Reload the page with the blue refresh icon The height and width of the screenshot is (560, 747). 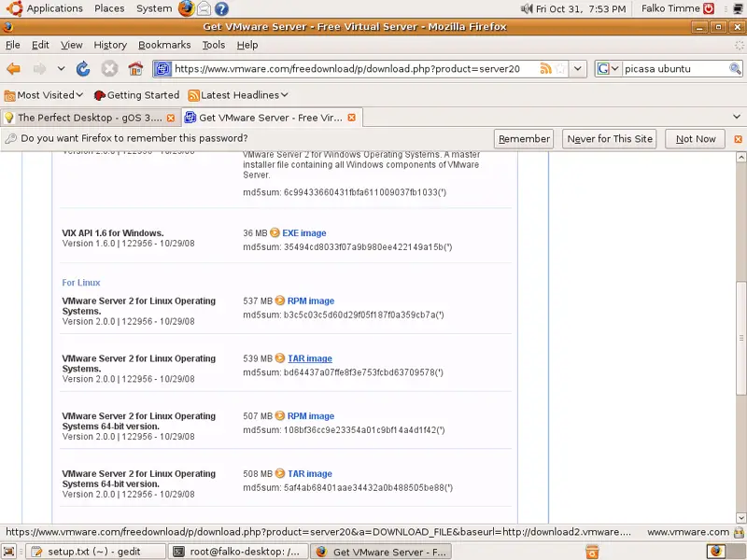click(x=83, y=68)
